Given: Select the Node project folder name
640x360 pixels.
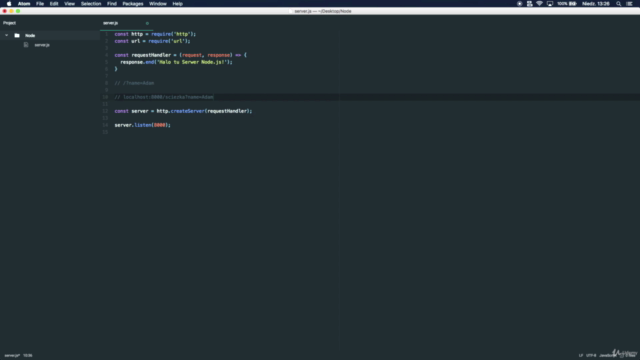Looking at the screenshot, I should [30, 36].
